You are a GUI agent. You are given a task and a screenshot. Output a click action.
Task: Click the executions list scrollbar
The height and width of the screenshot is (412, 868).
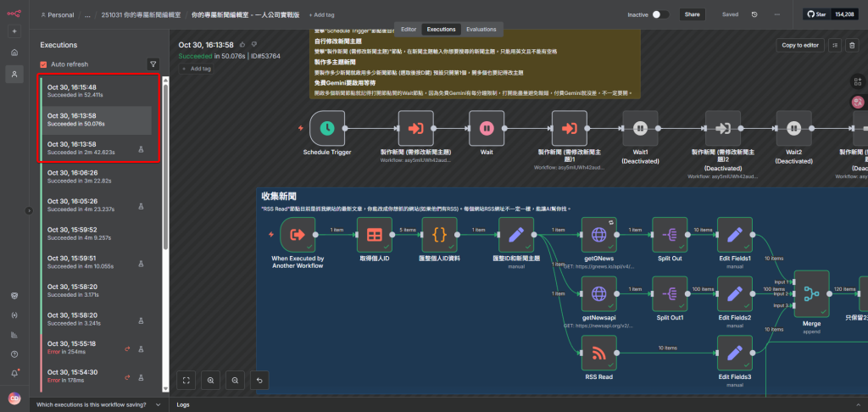(x=165, y=166)
